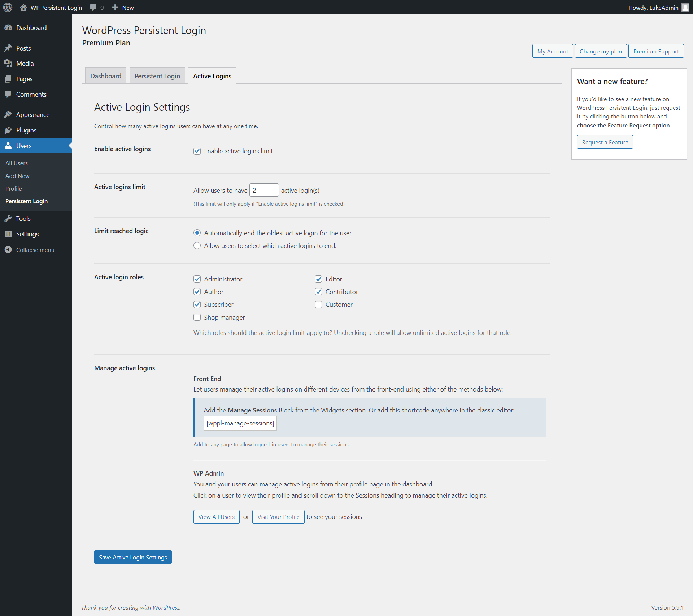Select the Active Logins tab

pos(212,76)
